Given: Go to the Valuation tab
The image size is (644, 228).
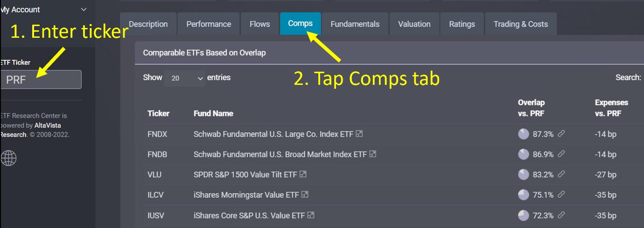Looking at the screenshot, I should [414, 24].
